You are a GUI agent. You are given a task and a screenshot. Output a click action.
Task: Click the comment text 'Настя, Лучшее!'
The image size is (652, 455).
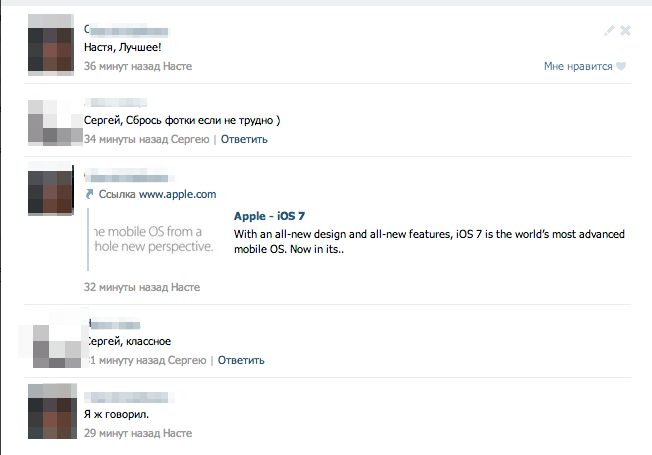[x=123, y=47]
